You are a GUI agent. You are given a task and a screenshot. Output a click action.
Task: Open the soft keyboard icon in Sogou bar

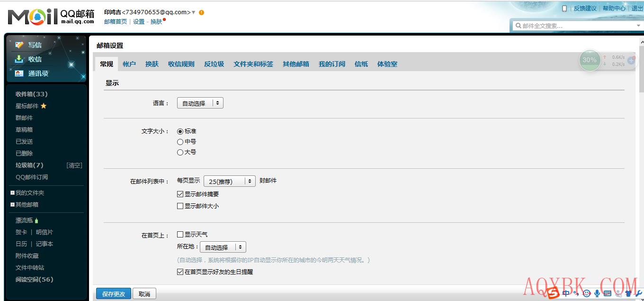pyautogui.click(x=608, y=294)
